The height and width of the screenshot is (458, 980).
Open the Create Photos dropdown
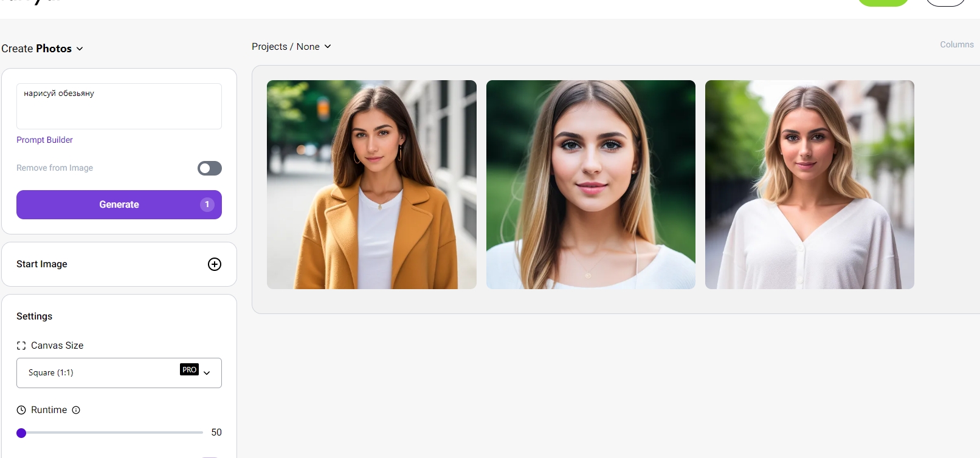43,49
